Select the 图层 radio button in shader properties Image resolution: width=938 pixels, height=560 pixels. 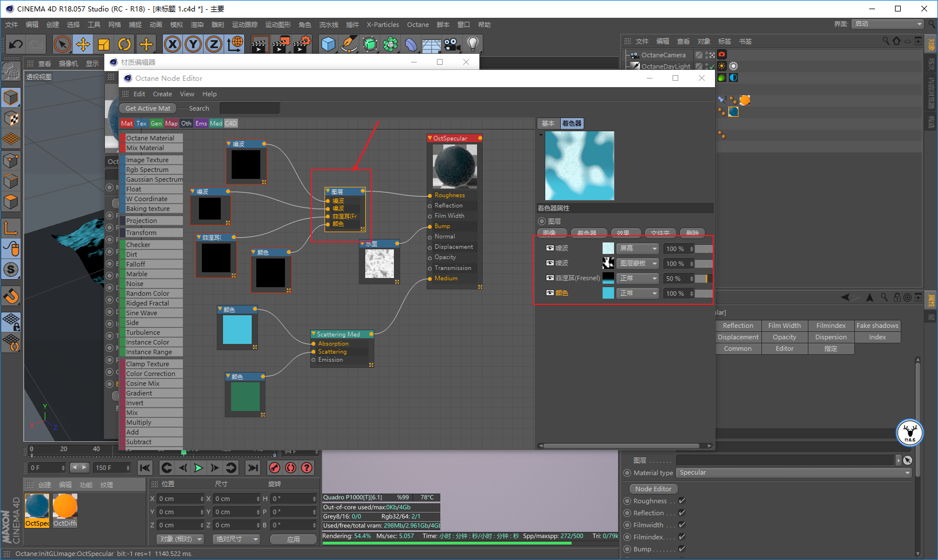tap(541, 221)
